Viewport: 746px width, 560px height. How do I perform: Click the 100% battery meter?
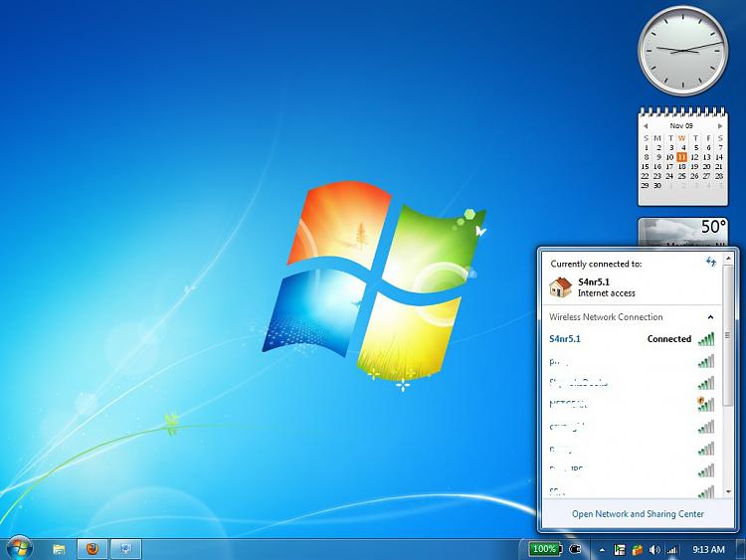coord(545,549)
